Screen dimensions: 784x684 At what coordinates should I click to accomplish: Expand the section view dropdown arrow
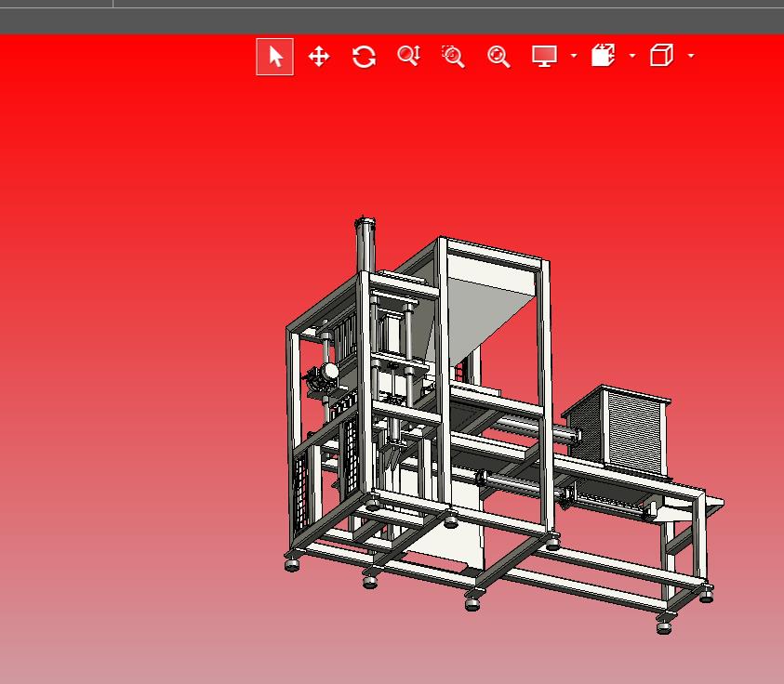632,56
